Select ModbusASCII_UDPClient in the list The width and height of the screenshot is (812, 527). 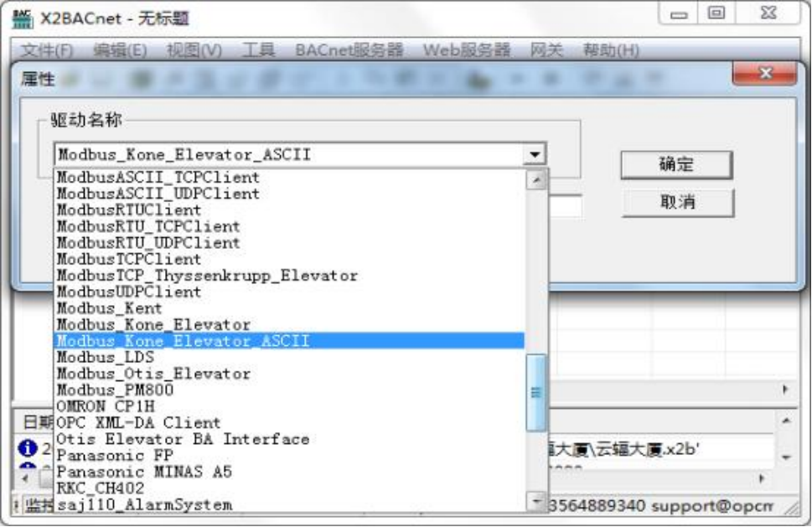click(x=289, y=194)
